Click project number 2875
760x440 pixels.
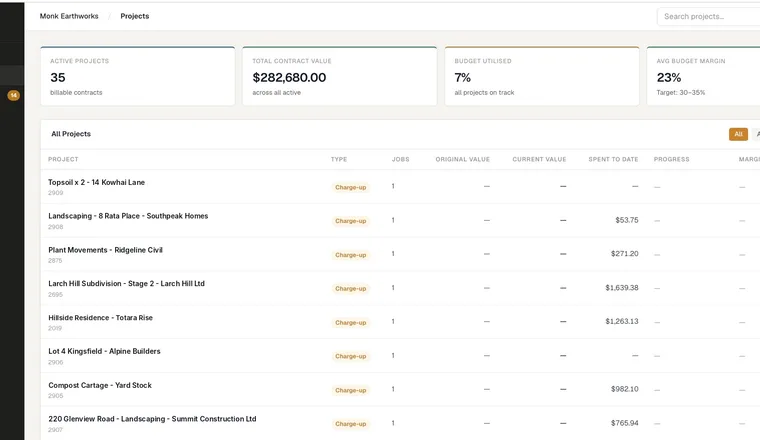tap(55, 261)
